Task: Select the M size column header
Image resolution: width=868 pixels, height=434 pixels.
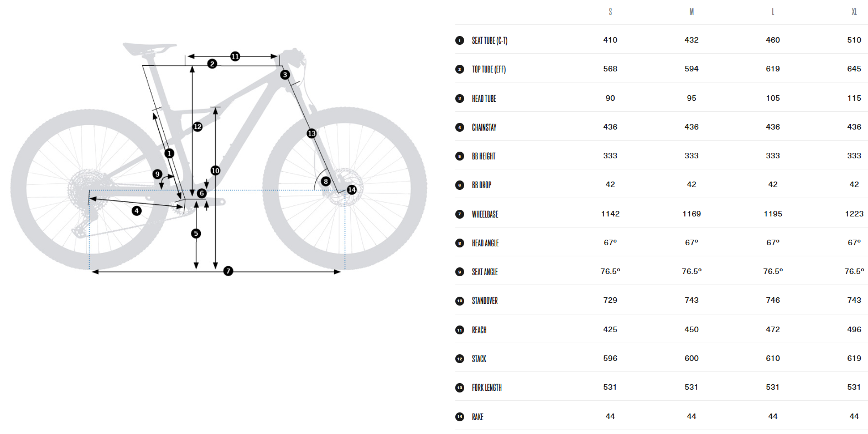Action: pos(692,12)
